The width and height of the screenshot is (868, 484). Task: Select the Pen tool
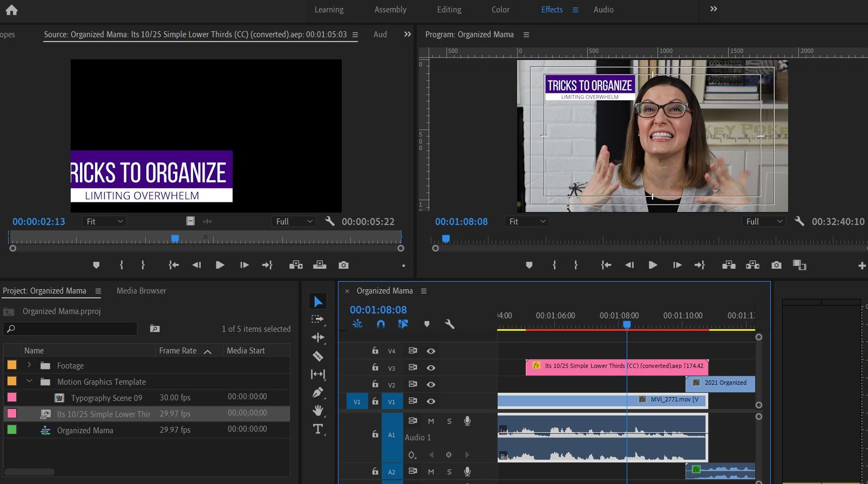point(318,393)
